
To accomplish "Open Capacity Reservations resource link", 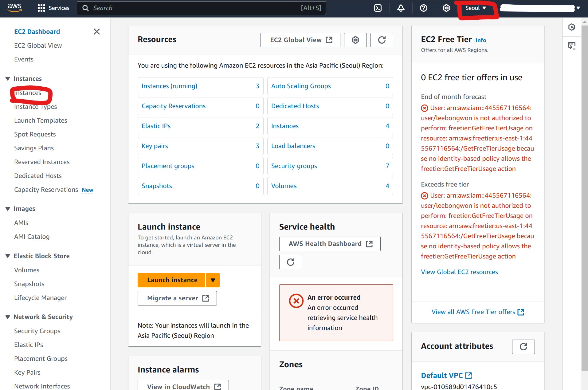I will tap(174, 106).
